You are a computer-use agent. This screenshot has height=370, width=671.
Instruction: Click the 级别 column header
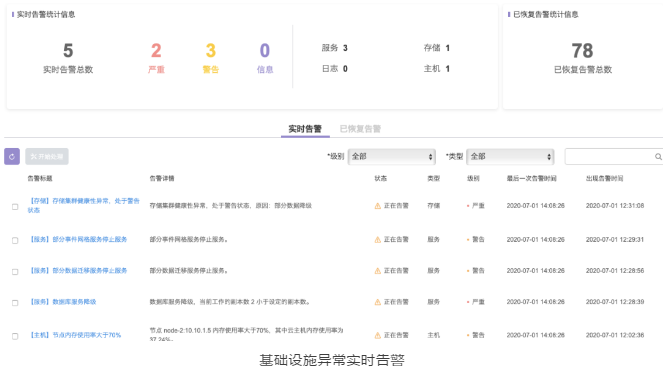pos(473,178)
